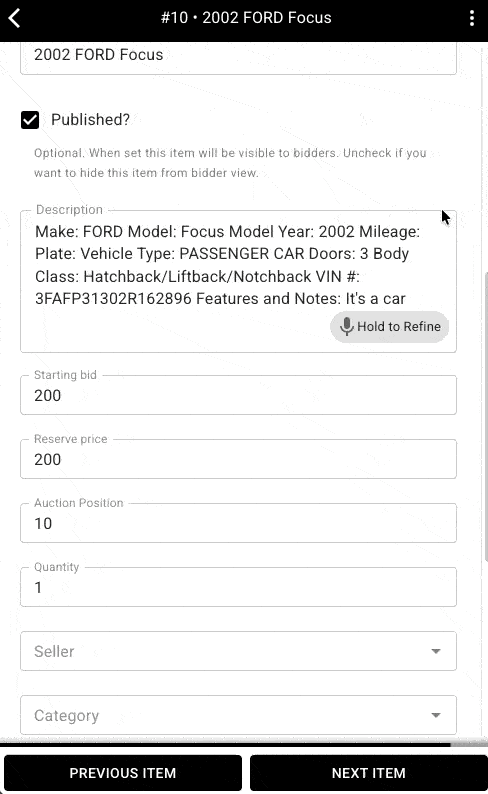The width and height of the screenshot is (488, 794).
Task: Click the header title #10 2002 FORD Focus
Action: pos(246,18)
